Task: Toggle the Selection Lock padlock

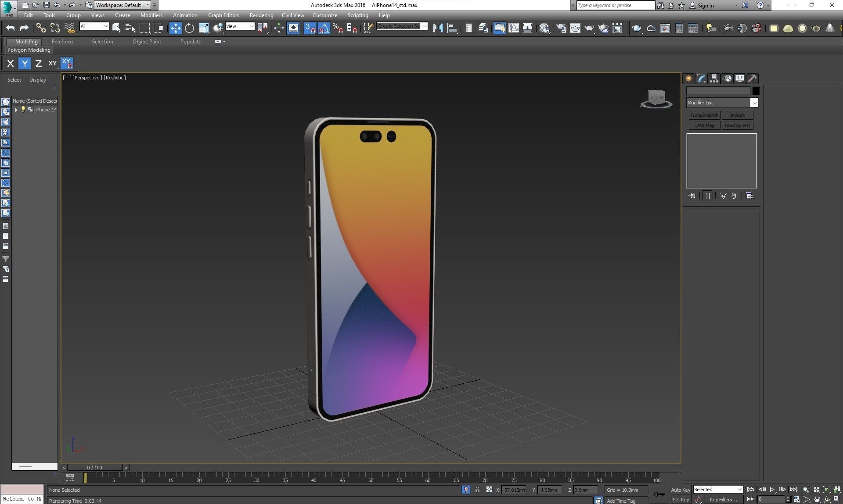Action: (477, 490)
